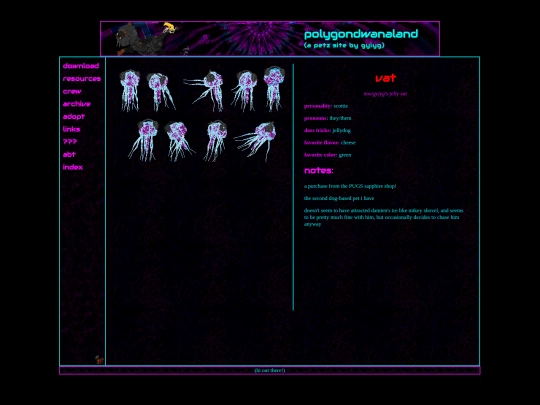Image resolution: width=540 pixels, height=405 pixels.
Task: Open bottom-row jellyfish with tentacles streaming left
Action: (255, 141)
